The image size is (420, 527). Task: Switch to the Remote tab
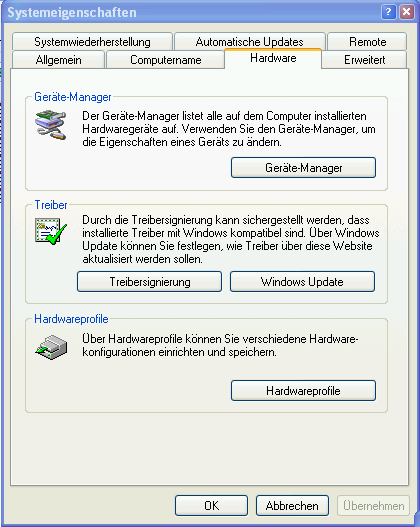pos(367,42)
